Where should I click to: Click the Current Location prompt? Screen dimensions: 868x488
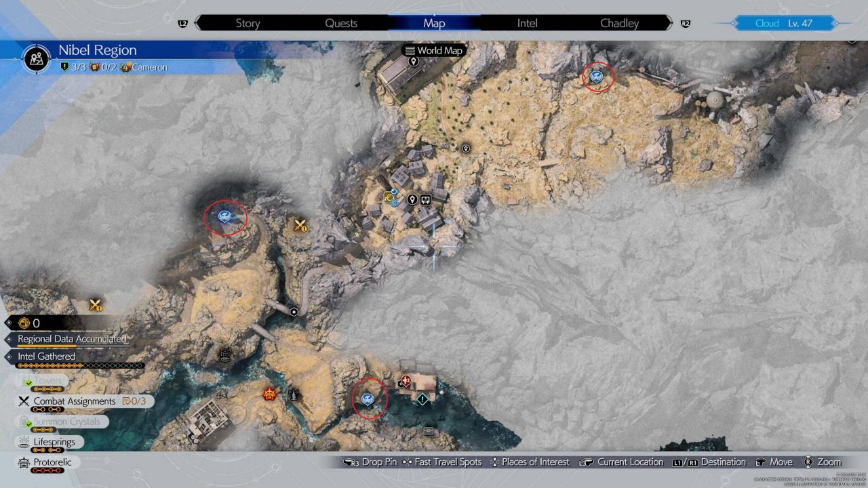pyautogui.click(x=620, y=462)
